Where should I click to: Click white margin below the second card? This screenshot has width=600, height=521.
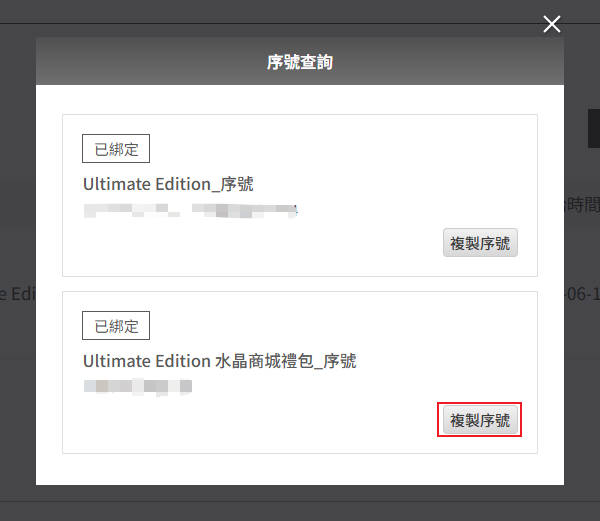[x=300, y=469]
